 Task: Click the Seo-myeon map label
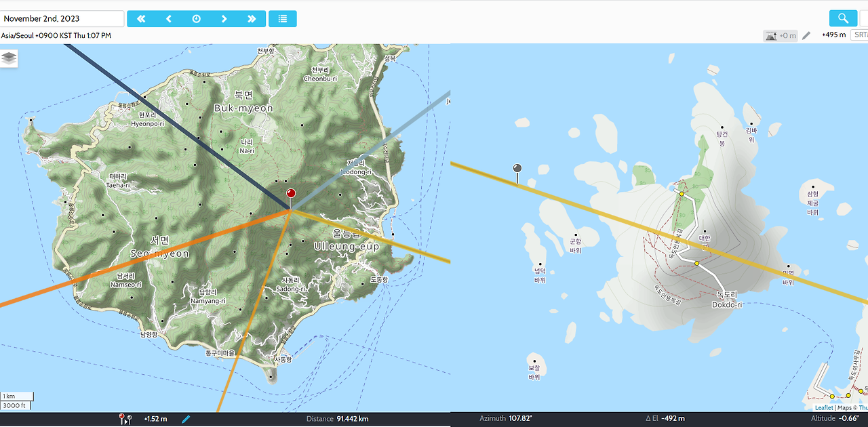159,253
